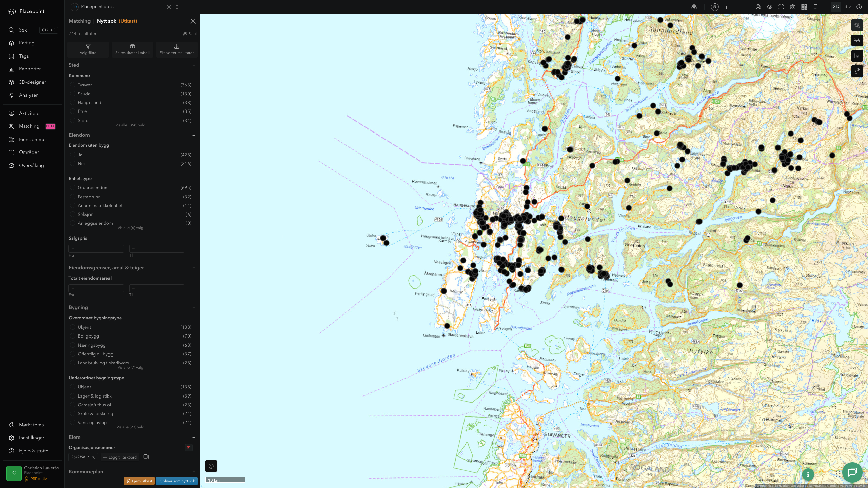Remove the 964979812 keyword chip

coord(93,457)
